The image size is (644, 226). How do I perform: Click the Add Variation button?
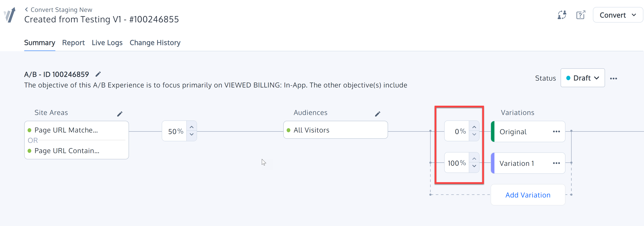tap(528, 195)
